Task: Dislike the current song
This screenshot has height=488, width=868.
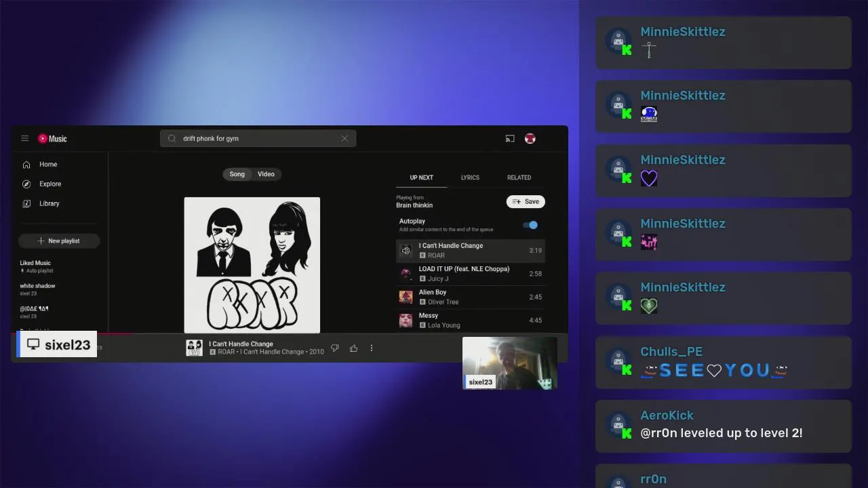Action: [335, 348]
